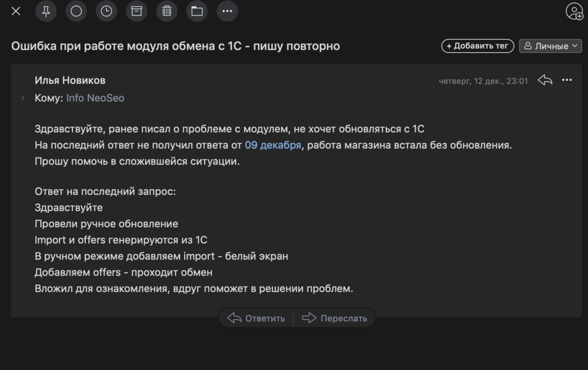Mark email unread with the circle icon
The width and height of the screenshot is (588, 370).
coord(76,11)
